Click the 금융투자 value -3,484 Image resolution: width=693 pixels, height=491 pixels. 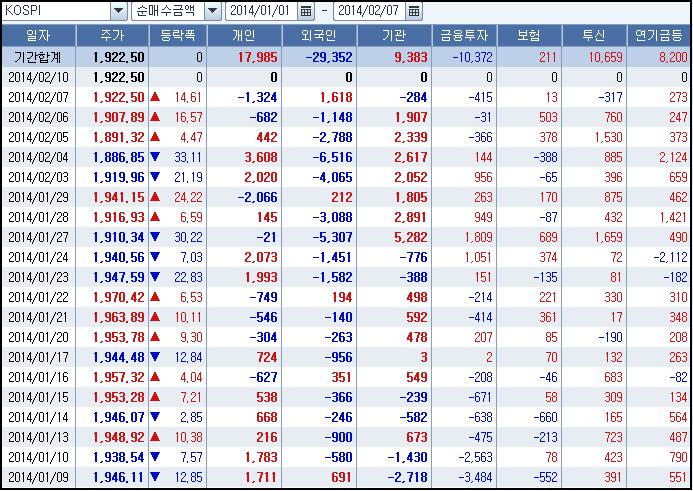[x=475, y=478]
